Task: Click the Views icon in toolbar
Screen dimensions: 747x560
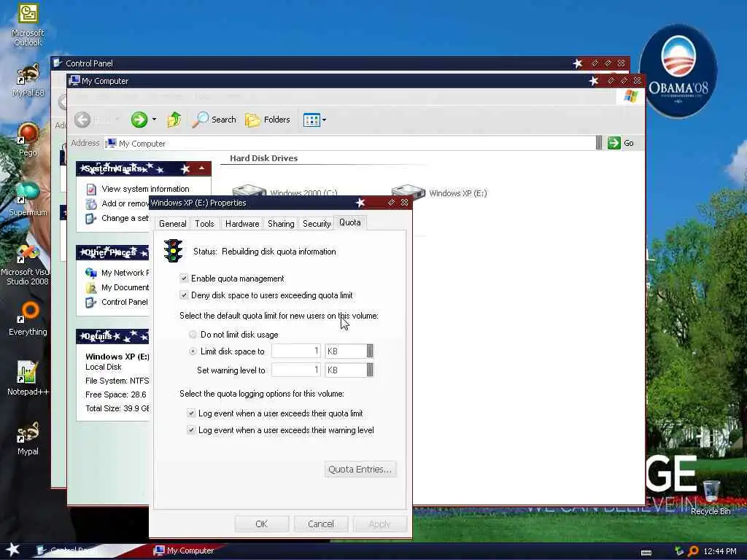Action: [x=311, y=120]
